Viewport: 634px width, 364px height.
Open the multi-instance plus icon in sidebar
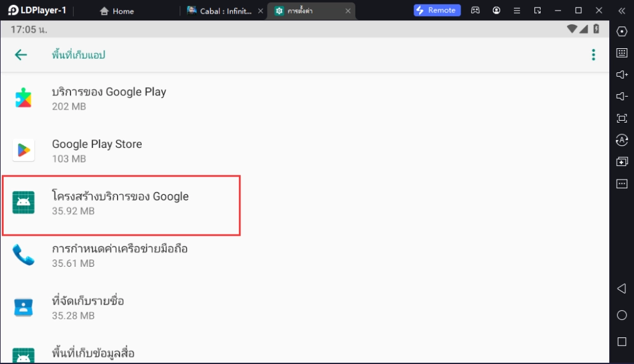pos(622,162)
